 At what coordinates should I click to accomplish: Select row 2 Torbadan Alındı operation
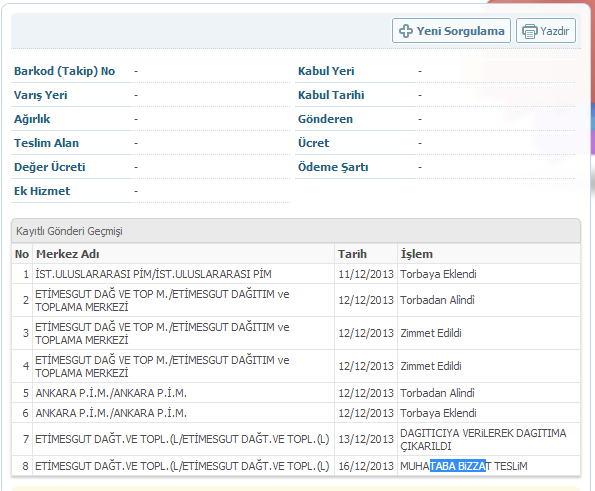pos(437,300)
